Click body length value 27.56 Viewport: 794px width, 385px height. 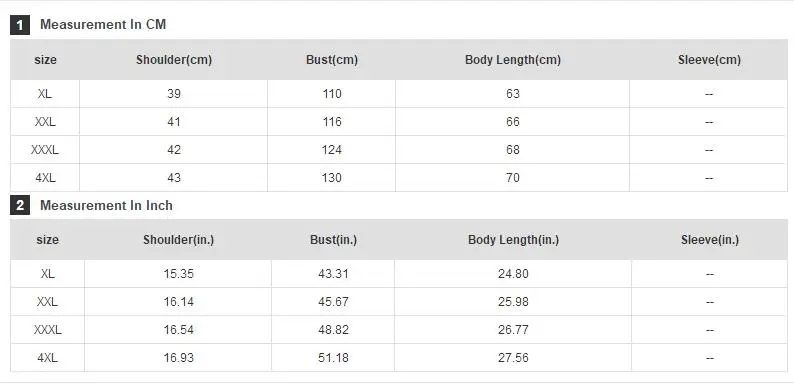tap(513, 358)
